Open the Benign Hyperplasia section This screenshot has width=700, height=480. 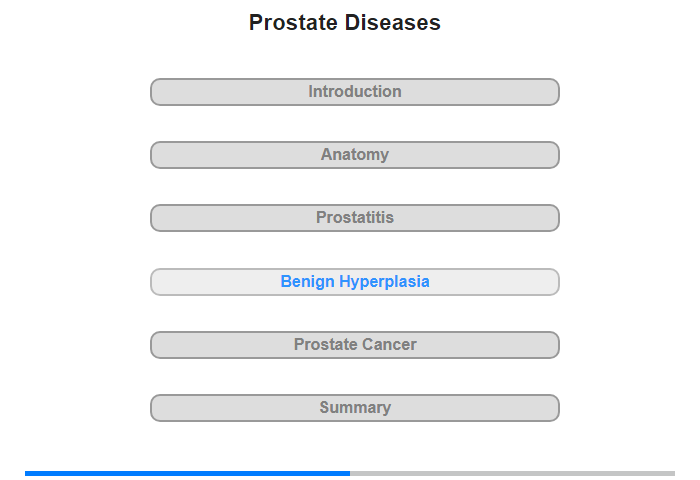354,282
